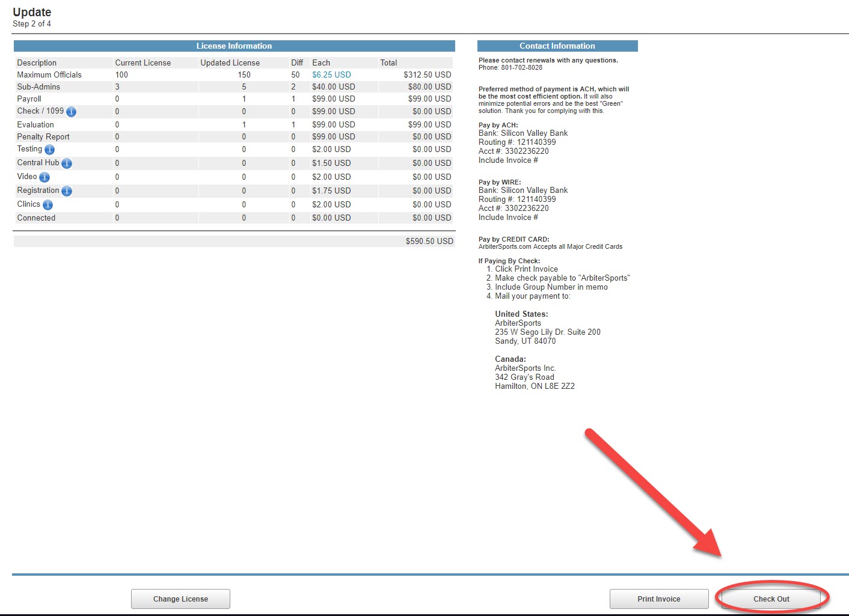Click the Penalty Report row label
849x616 pixels.
[43, 137]
